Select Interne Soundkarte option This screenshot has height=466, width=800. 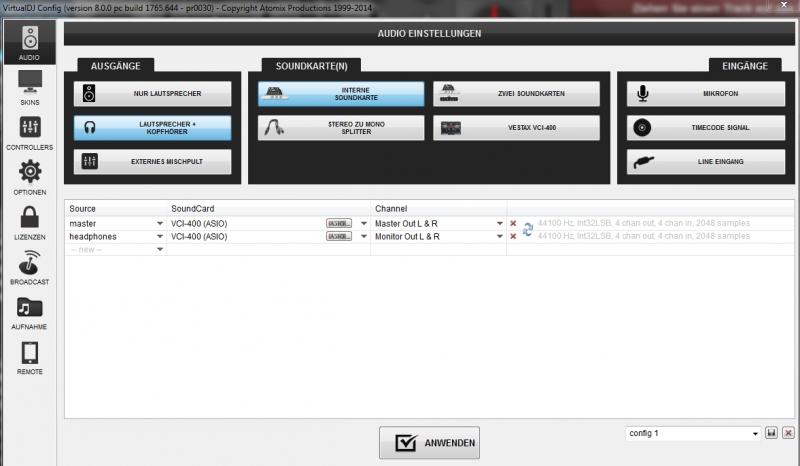point(341,94)
